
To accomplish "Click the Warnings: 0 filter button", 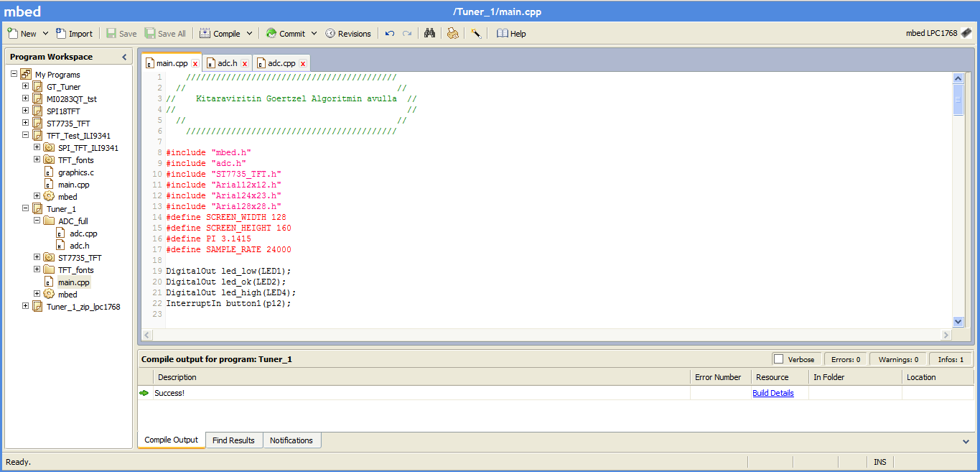I will [898, 359].
